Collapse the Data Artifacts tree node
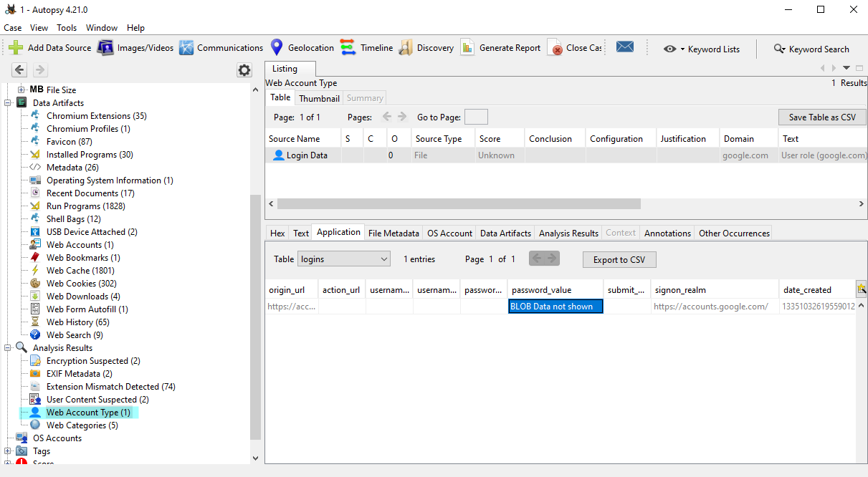This screenshot has width=868, height=477. [8, 103]
